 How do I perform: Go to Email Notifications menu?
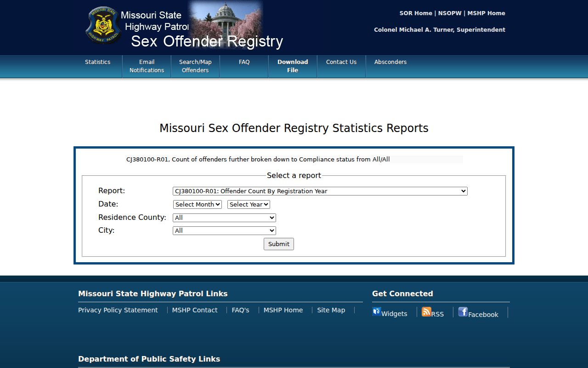pyautogui.click(x=147, y=66)
